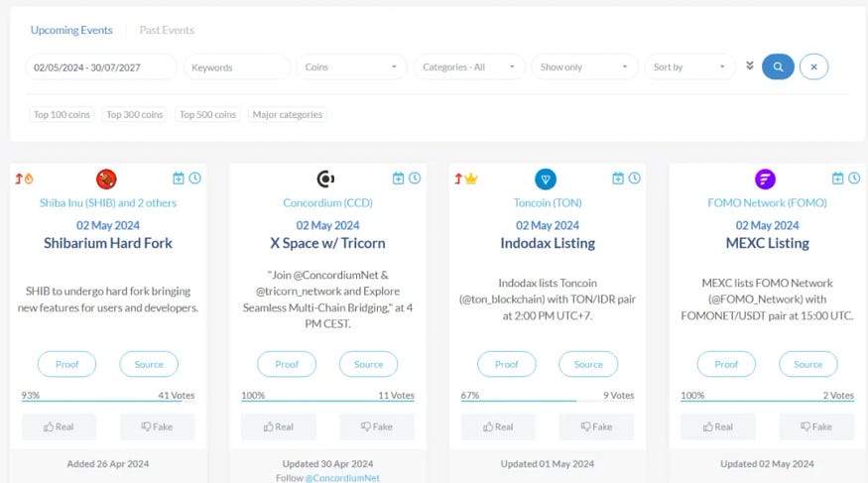Open the MEXC Listing event title

[767, 243]
